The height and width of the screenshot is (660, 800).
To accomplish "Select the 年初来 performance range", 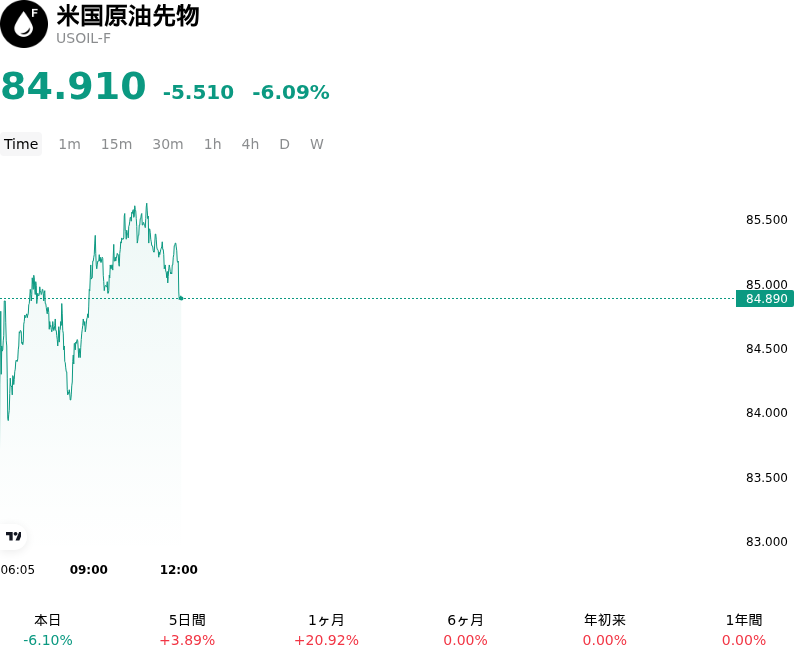I will 605,630.
